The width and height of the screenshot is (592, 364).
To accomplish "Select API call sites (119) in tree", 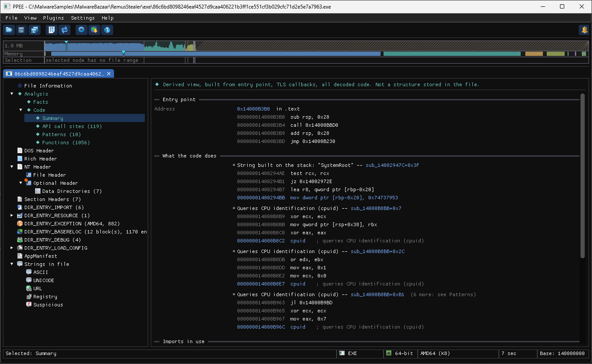I will tap(72, 126).
